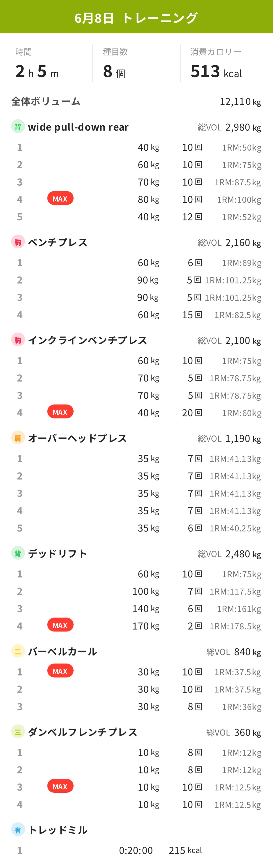273x868 pixels.
Task: Tap the MAX badge in バーベルカール set 1
Action: point(60,671)
